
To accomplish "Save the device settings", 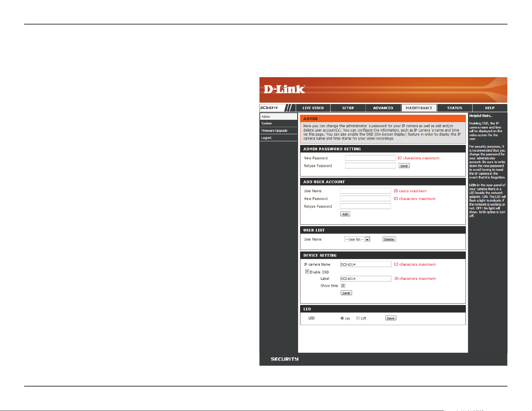I will point(346,293).
